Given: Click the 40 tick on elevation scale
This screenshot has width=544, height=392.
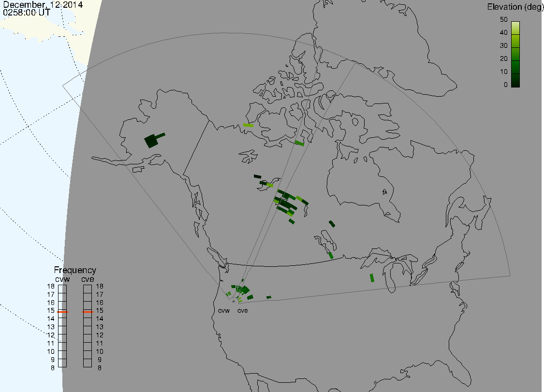Looking at the screenshot, I should pyautogui.click(x=504, y=32).
